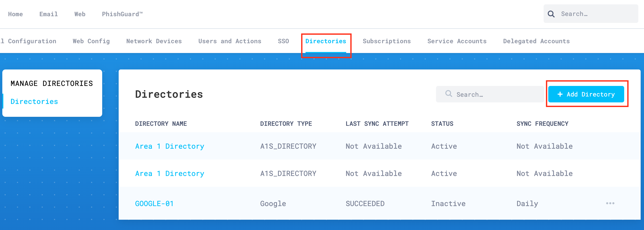The width and height of the screenshot is (644, 230).
Task: Open the Users and Actions tab
Action: click(230, 41)
